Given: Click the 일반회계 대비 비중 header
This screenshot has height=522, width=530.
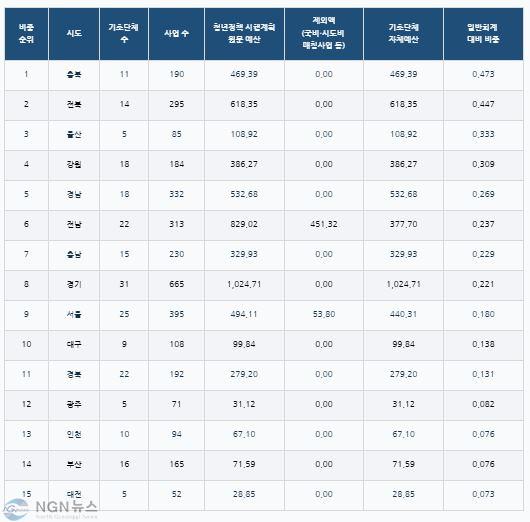Looking at the screenshot, I should tap(483, 33).
